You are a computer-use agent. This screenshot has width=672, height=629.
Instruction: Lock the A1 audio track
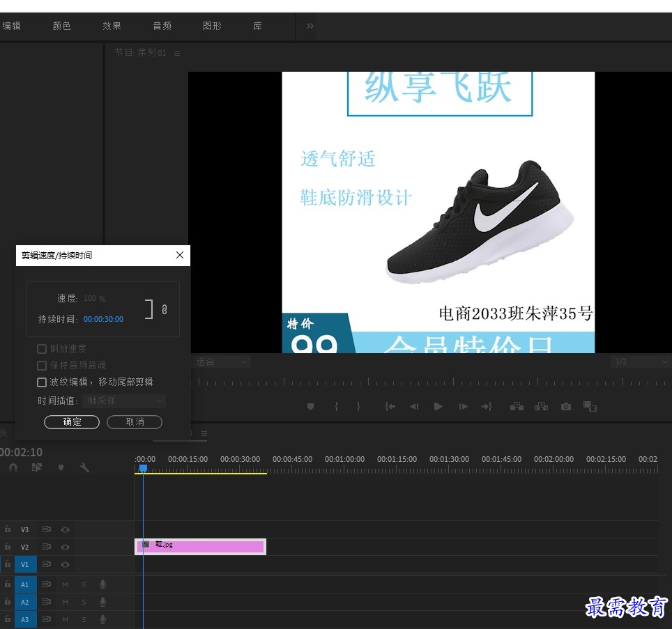point(8,584)
